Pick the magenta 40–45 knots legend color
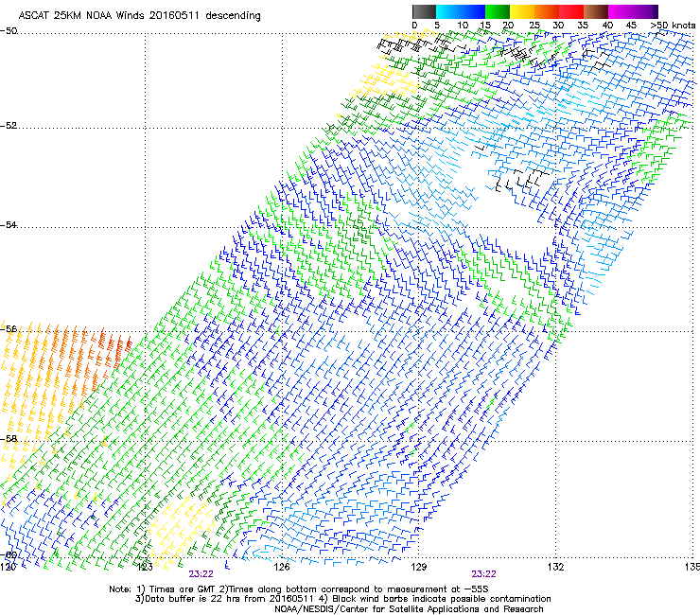 click(621, 11)
